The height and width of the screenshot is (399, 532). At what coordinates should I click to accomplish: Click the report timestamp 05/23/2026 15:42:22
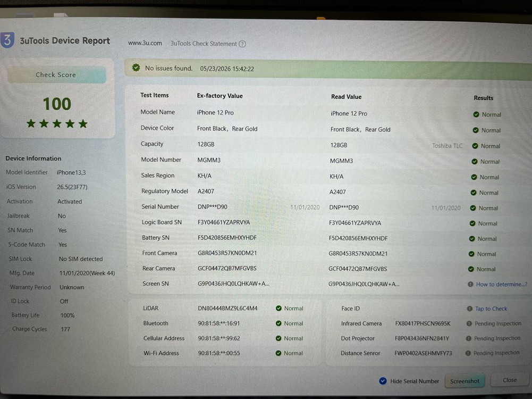227,69
